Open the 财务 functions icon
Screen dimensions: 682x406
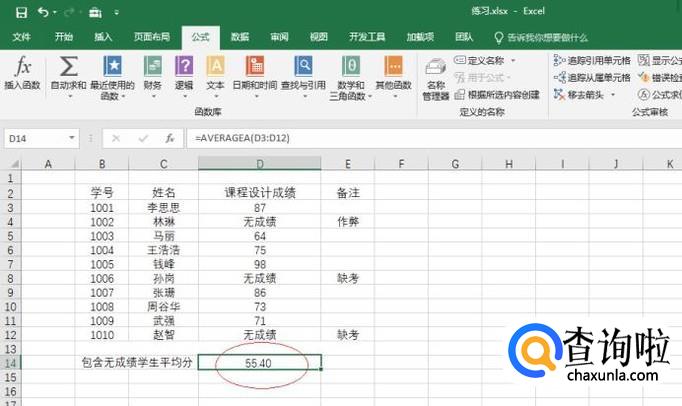[153, 67]
